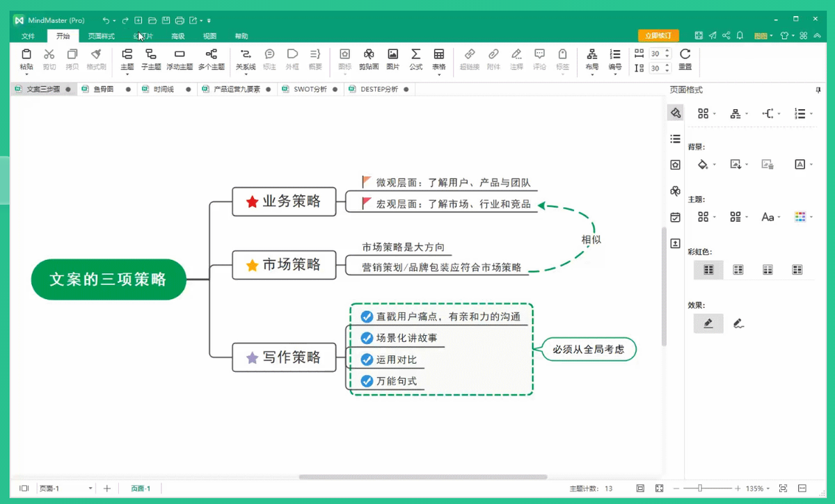Toggle checkmark on 万能句式 topic
Image resolution: width=835 pixels, height=504 pixels.
pyautogui.click(x=367, y=381)
